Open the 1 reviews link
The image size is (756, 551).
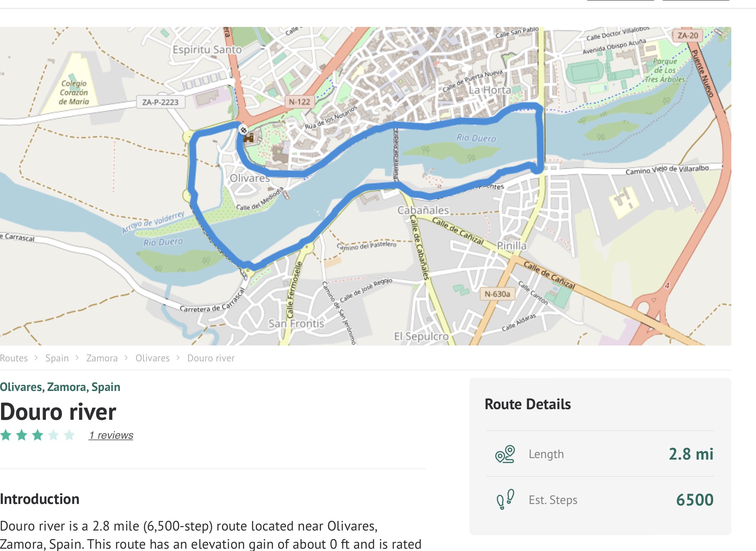111,435
